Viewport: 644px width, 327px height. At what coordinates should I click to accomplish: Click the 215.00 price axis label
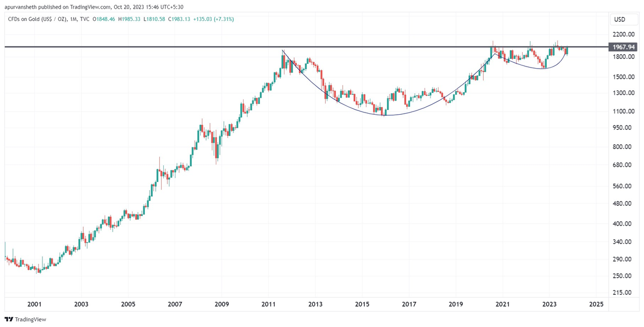pos(623,293)
